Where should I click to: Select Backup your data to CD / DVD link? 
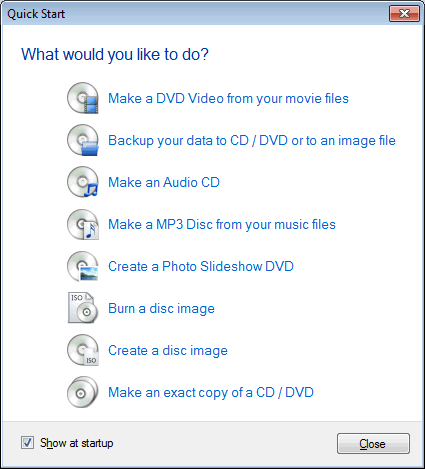(252, 141)
